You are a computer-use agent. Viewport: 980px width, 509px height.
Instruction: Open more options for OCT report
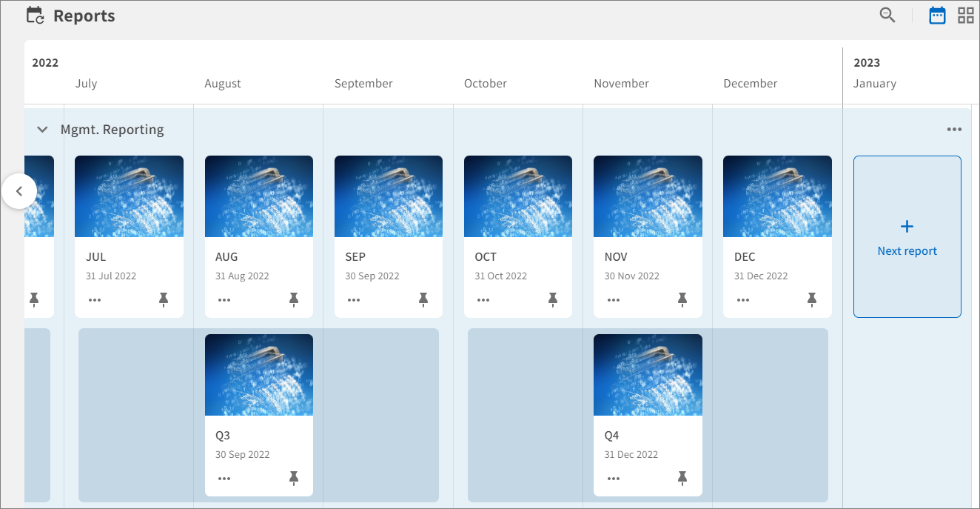pyautogui.click(x=483, y=300)
